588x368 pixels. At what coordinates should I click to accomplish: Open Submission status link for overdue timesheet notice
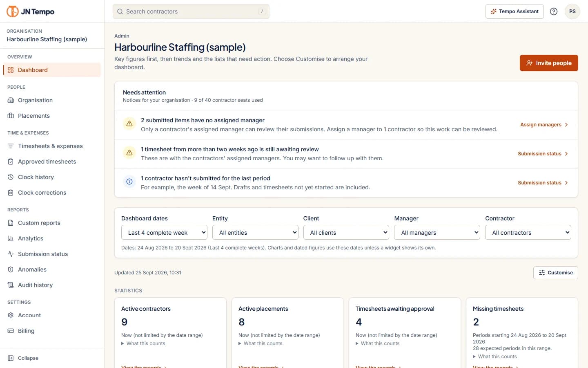pos(543,154)
